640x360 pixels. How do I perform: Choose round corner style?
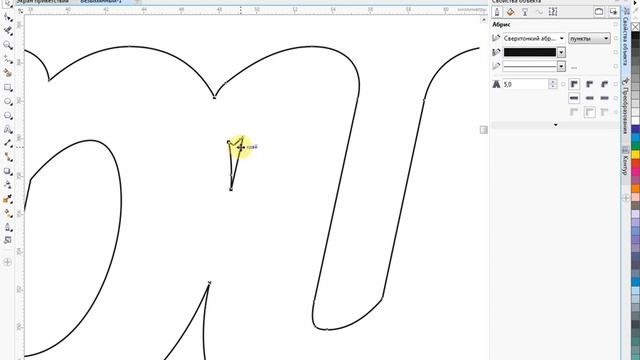[x=589, y=84]
